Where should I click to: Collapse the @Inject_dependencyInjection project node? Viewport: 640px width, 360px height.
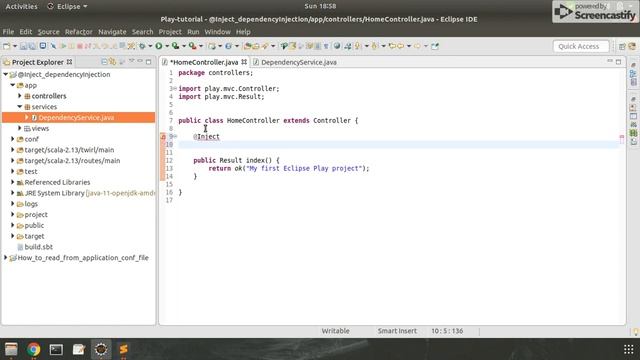[x=6, y=74]
